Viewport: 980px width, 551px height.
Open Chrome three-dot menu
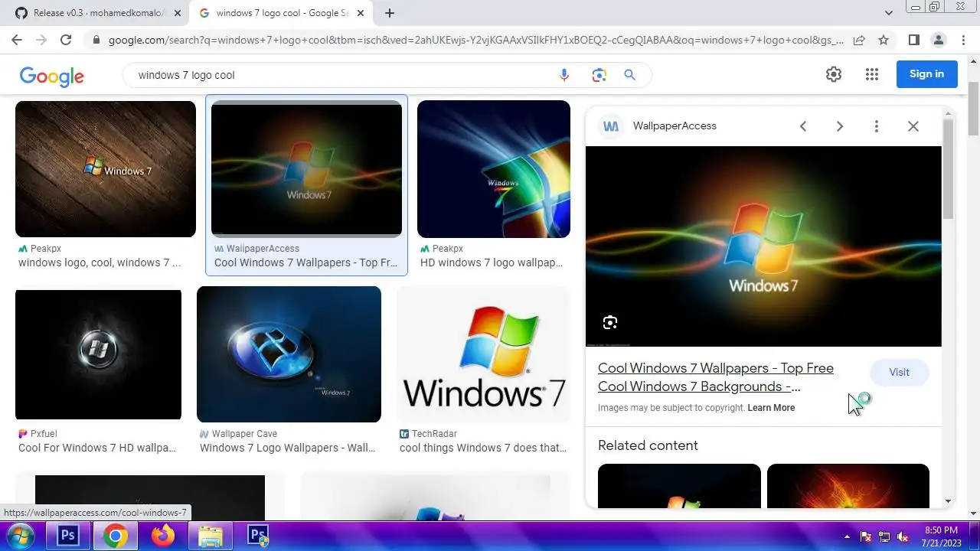click(962, 40)
